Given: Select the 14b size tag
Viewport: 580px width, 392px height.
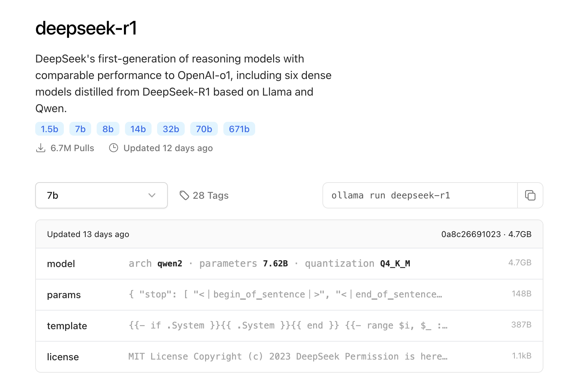Looking at the screenshot, I should tap(138, 129).
